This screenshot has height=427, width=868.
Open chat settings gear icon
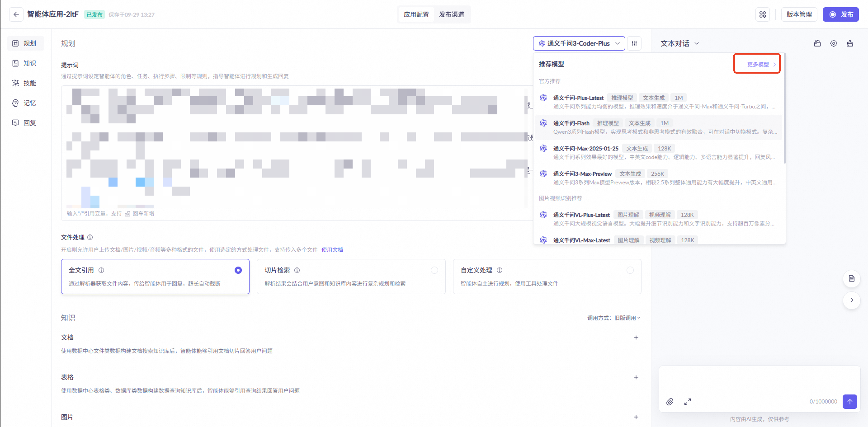834,43
